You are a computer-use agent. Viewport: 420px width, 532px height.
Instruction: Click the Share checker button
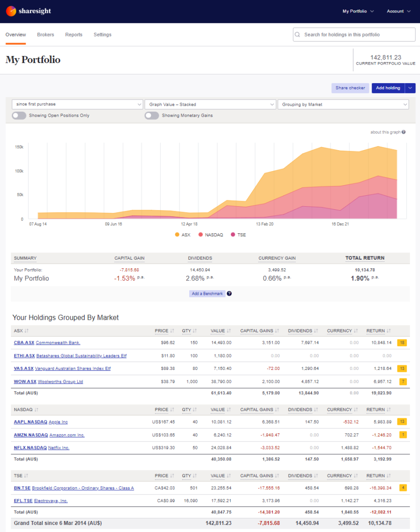coord(350,88)
